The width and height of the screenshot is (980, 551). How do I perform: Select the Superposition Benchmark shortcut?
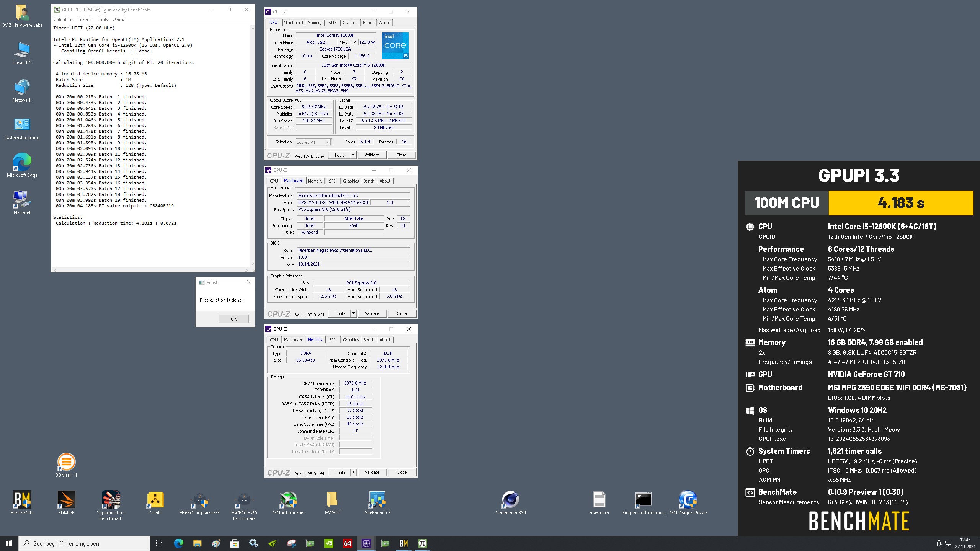point(111,505)
